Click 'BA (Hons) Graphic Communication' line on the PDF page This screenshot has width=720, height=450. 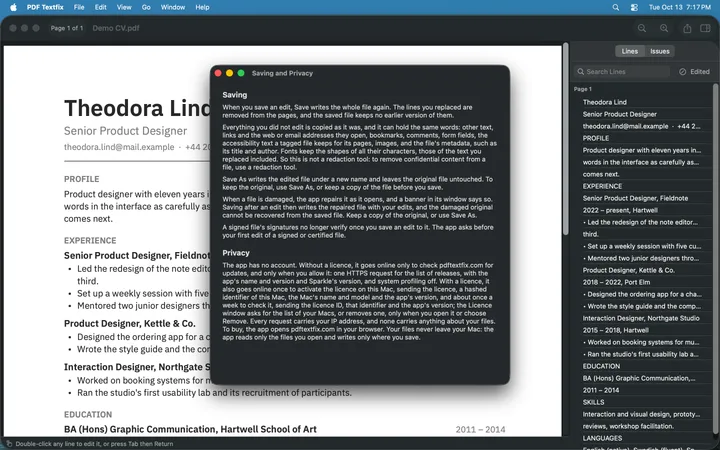[x=190, y=429]
